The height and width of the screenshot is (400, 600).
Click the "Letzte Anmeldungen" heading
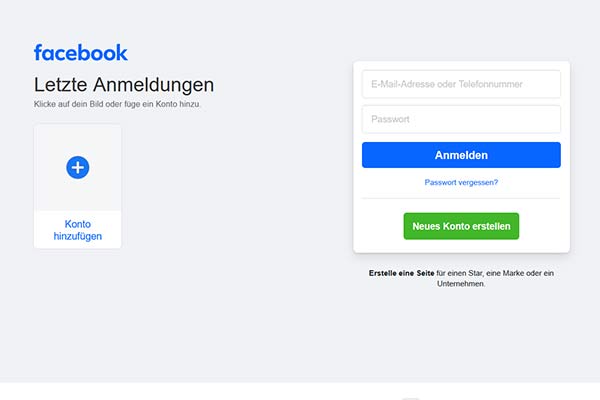(x=124, y=85)
